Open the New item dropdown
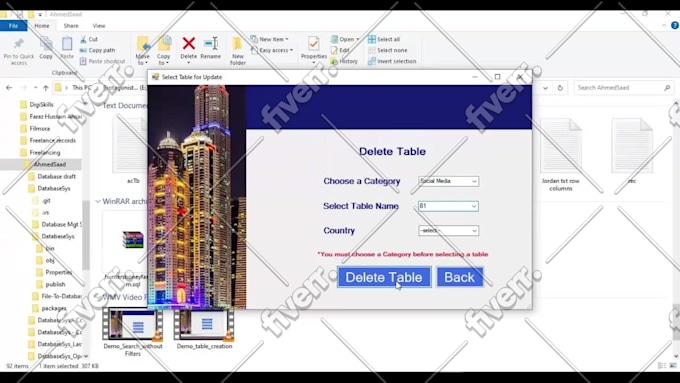Screen dimensions: 680x383 point(269,39)
